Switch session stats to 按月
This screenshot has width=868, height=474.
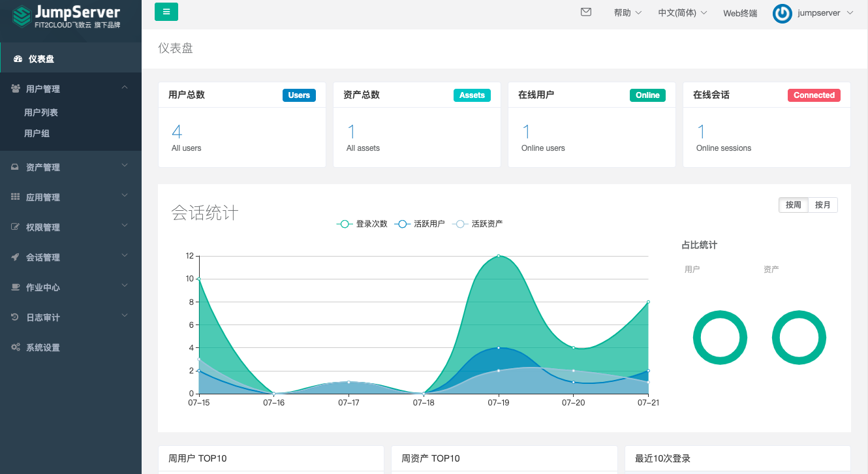tap(823, 205)
